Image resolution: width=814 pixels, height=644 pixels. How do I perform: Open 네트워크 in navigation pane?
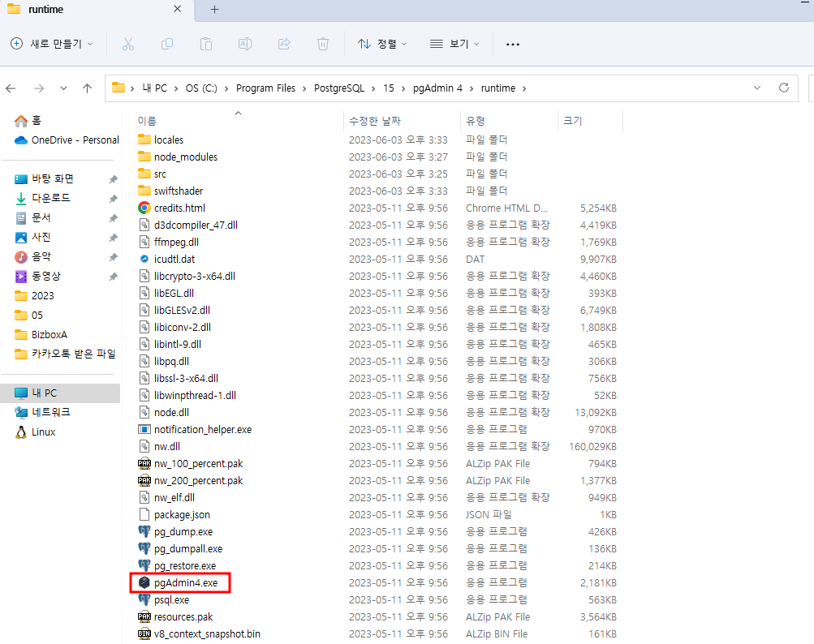[43, 412]
